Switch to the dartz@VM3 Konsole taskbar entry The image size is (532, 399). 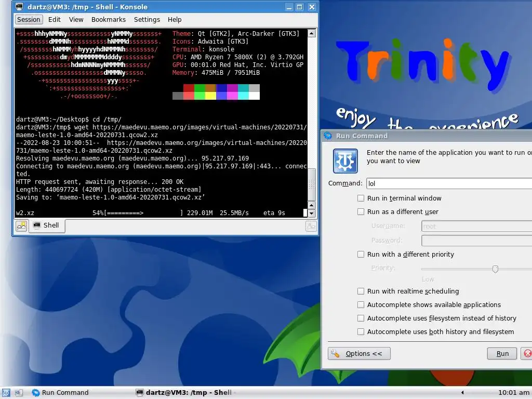click(x=185, y=393)
